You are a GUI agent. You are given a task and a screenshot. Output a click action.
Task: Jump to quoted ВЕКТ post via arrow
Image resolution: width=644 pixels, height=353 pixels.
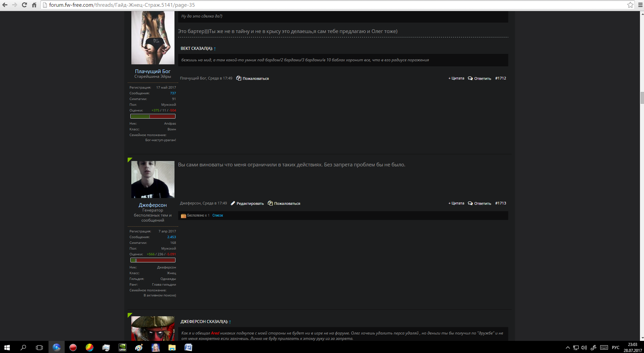coord(215,49)
